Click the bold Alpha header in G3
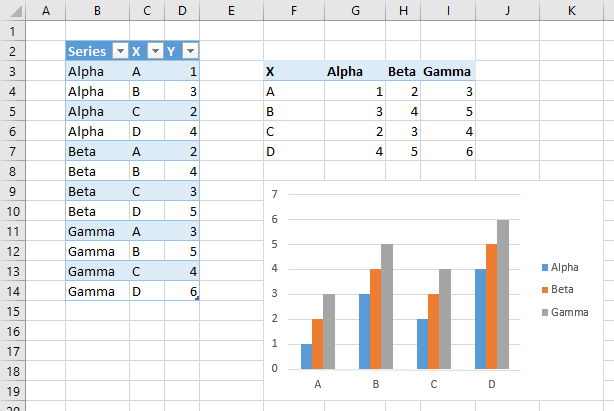This screenshot has width=614, height=411. pyautogui.click(x=355, y=71)
